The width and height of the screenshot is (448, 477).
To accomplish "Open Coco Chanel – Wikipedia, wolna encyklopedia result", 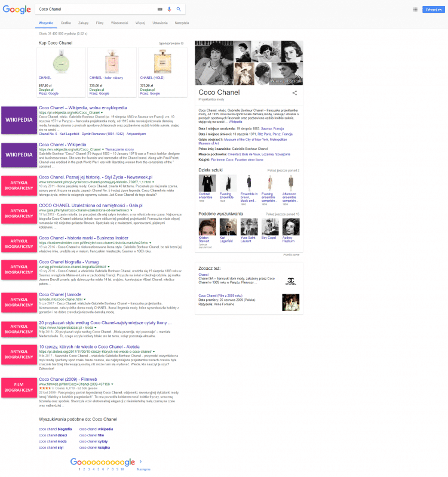I will 83,107.
